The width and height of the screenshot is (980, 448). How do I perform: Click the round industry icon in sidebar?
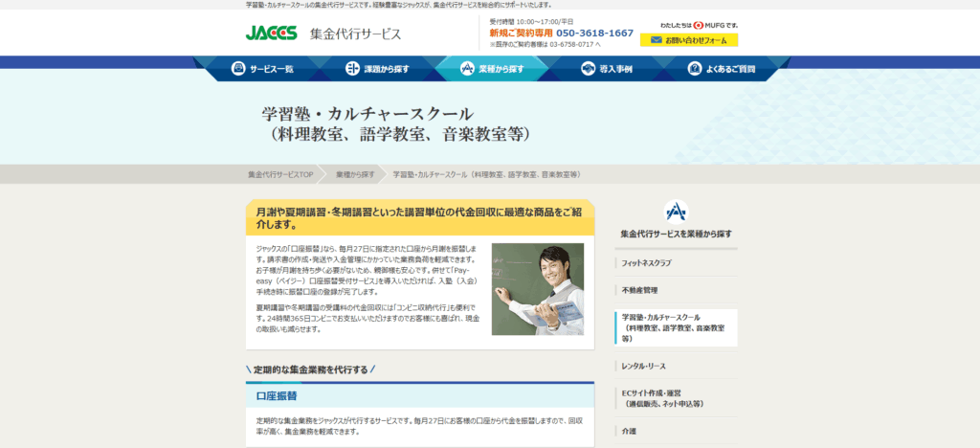point(676,212)
